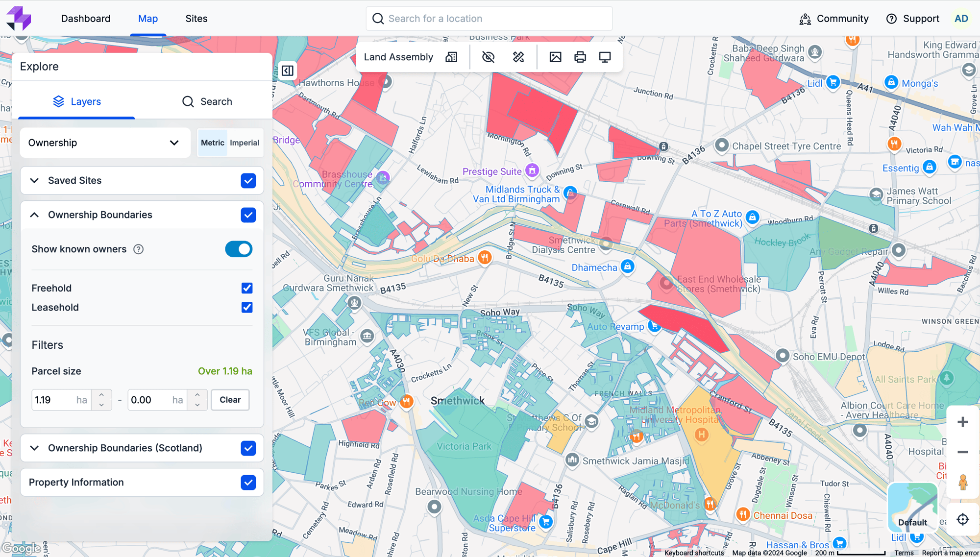Collapse the Ownership Boundaries section
This screenshot has height=557, width=980.
(x=34, y=215)
